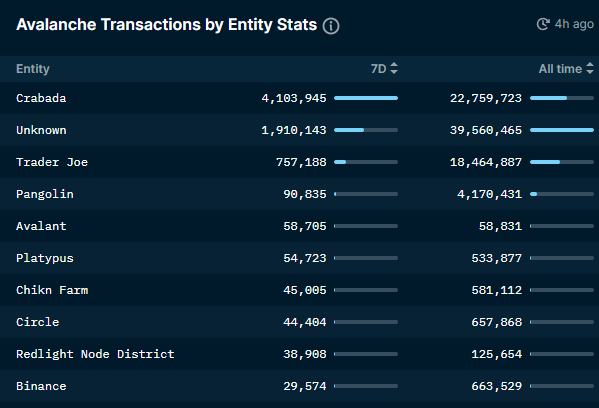599x408 pixels.
Task: Click the refresh clock icon
Action: (543, 24)
